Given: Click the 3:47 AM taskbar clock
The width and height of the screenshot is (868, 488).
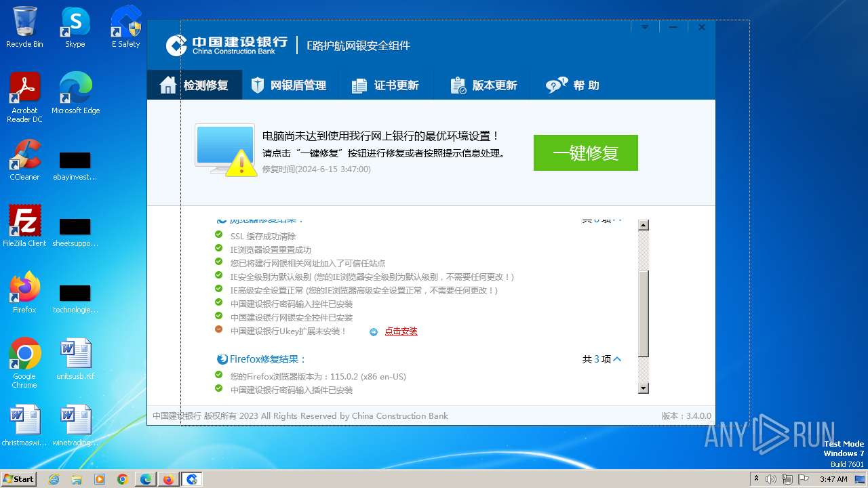Looking at the screenshot, I should coord(833,479).
